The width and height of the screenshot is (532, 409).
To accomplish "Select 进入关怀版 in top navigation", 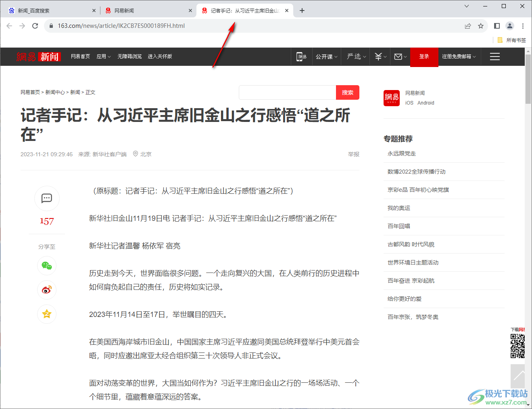I will (160, 57).
